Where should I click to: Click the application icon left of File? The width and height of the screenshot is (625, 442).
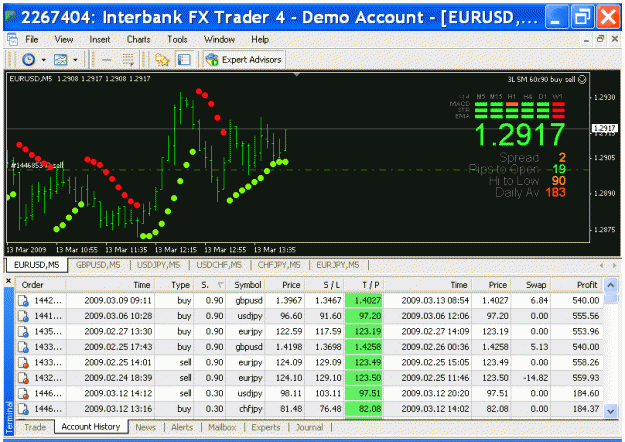tap(12, 39)
